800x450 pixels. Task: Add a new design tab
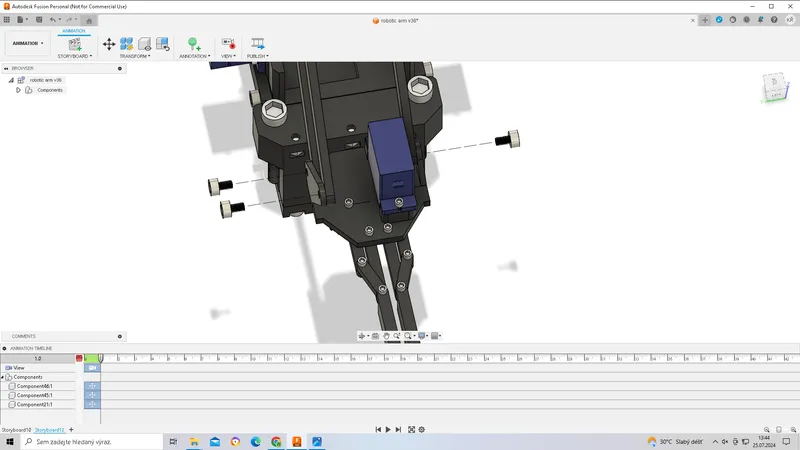[x=705, y=20]
